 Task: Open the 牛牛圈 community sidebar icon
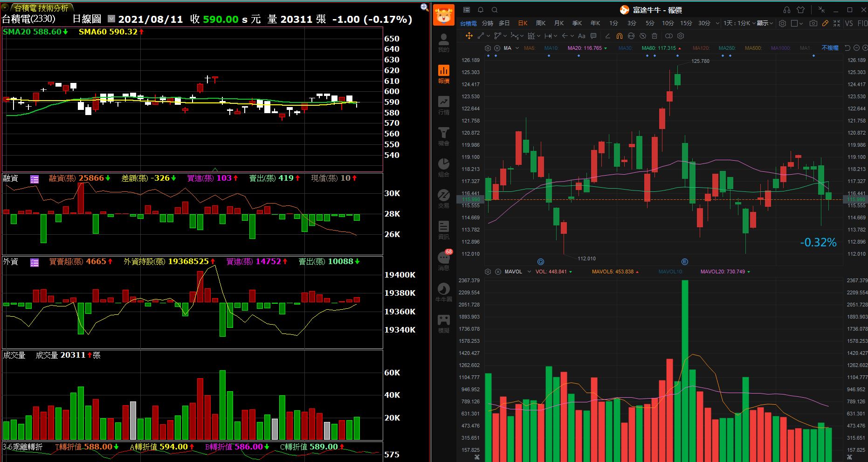pos(444,292)
